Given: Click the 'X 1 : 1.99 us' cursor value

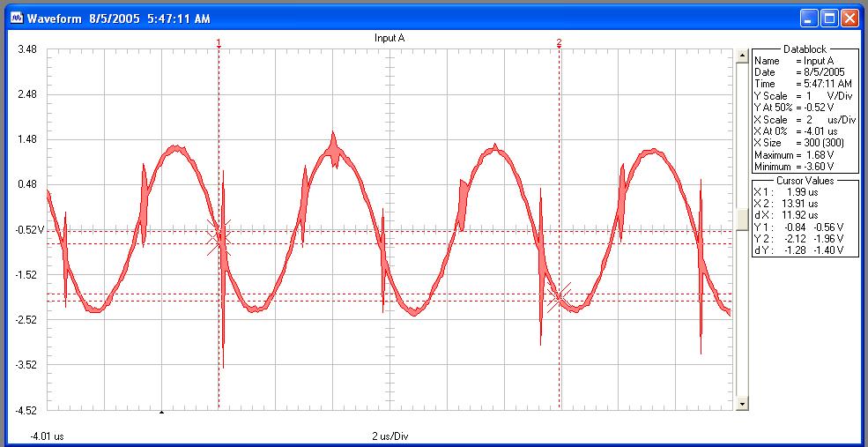Looking at the screenshot, I should (786, 192).
